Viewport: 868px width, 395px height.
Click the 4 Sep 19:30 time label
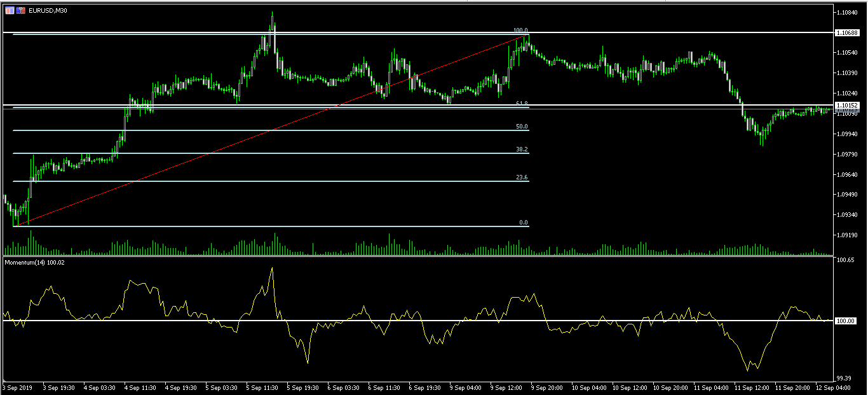pos(180,387)
